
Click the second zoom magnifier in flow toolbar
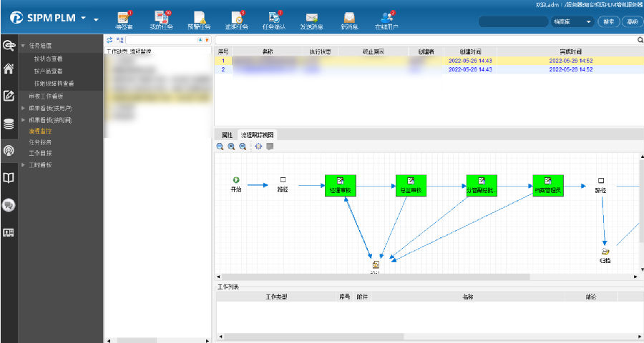click(x=231, y=146)
